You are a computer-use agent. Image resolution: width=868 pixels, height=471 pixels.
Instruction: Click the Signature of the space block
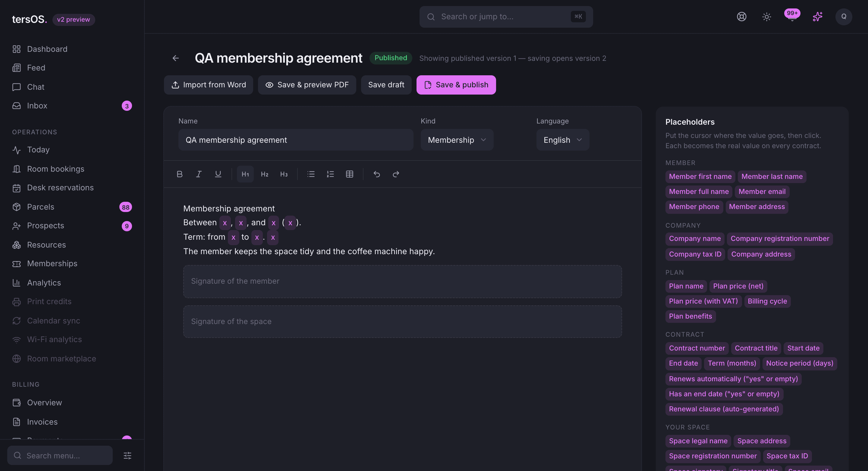403,322
